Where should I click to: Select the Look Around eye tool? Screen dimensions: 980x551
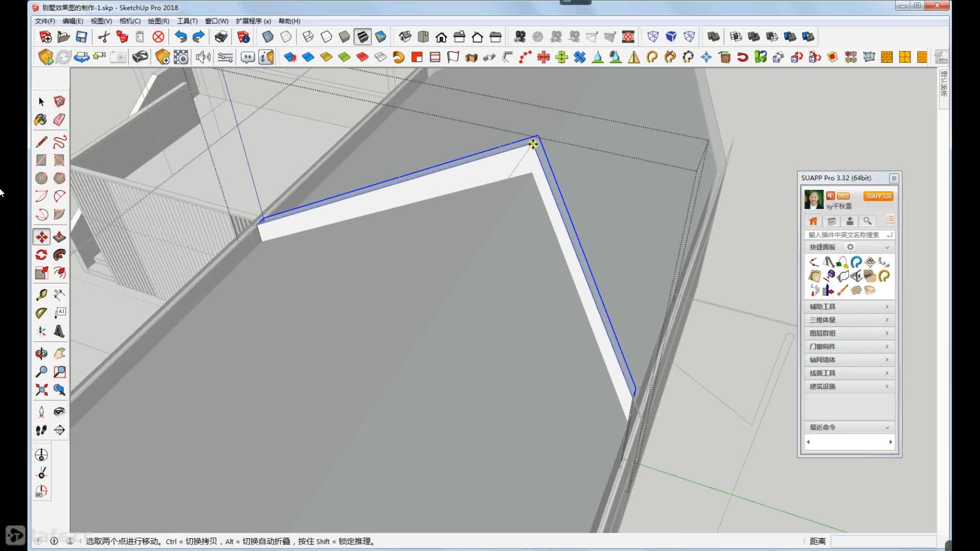(x=59, y=412)
